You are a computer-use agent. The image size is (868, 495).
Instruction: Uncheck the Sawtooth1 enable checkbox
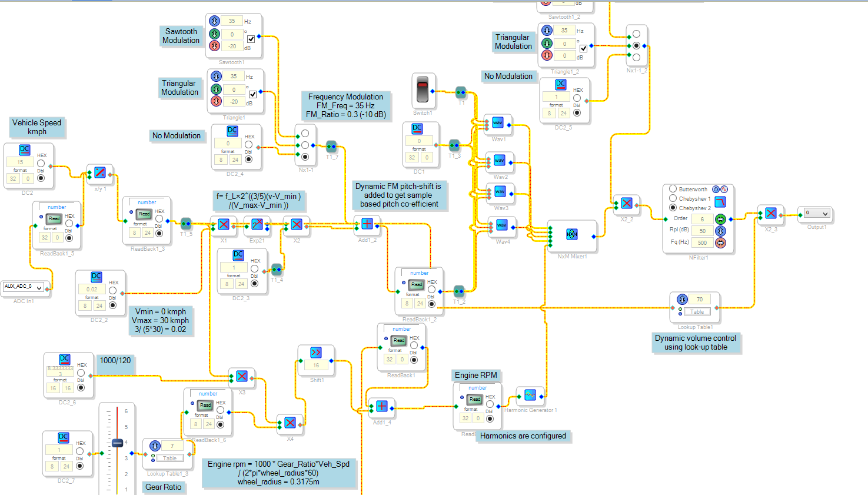coord(251,38)
